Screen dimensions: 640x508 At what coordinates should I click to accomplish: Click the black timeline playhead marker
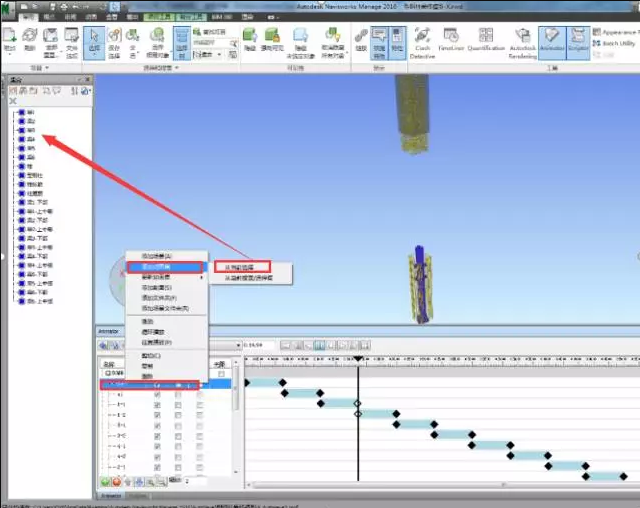(x=358, y=358)
